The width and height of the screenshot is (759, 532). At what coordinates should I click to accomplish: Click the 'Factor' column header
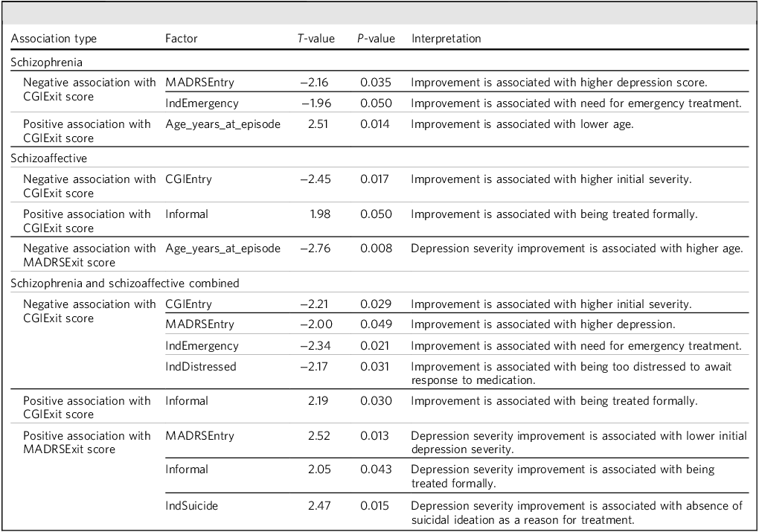pyautogui.click(x=182, y=39)
